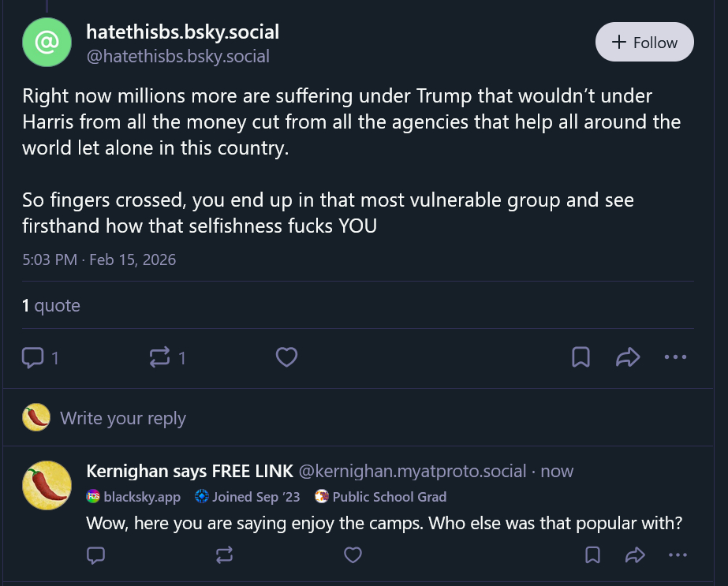Image resolution: width=728 pixels, height=586 pixels.
Task: Repost Kernighan's reply
Action: coord(224,555)
